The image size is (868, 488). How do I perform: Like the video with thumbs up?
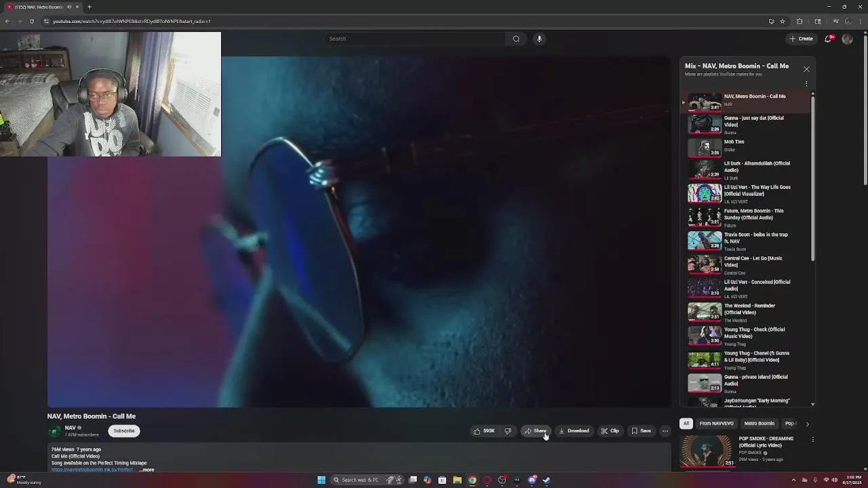(484, 431)
